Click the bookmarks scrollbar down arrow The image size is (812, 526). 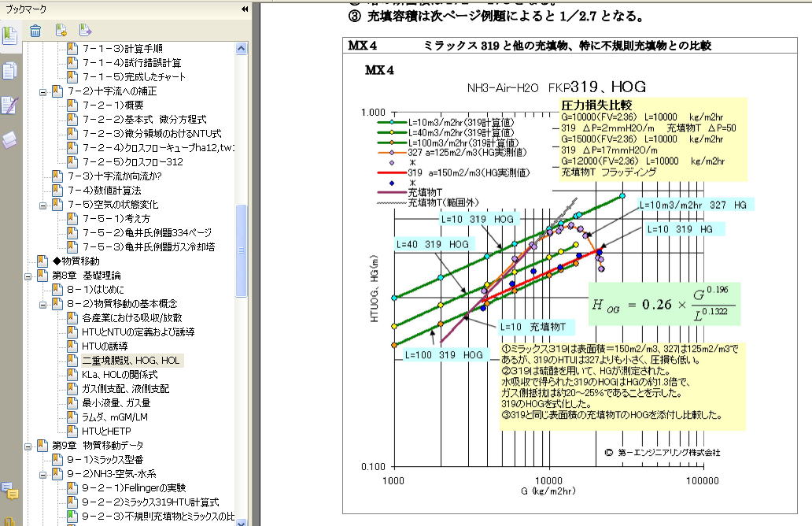[241, 522]
